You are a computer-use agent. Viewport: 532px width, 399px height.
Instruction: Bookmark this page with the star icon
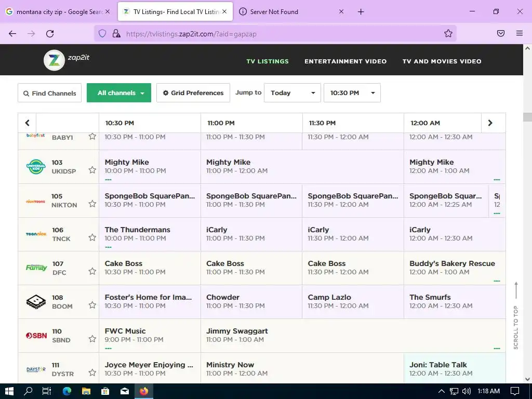pyautogui.click(x=448, y=33)
